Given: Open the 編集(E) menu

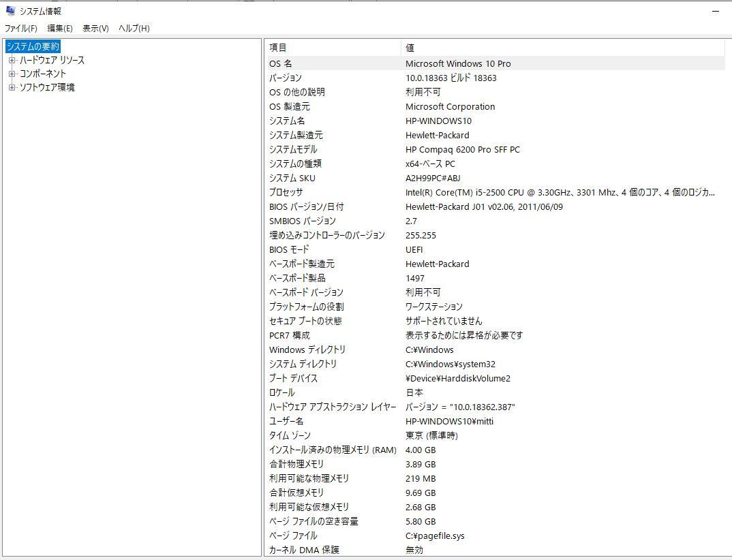Looking at the screenshot, I should pyautogui.click(x=59, y=29).
